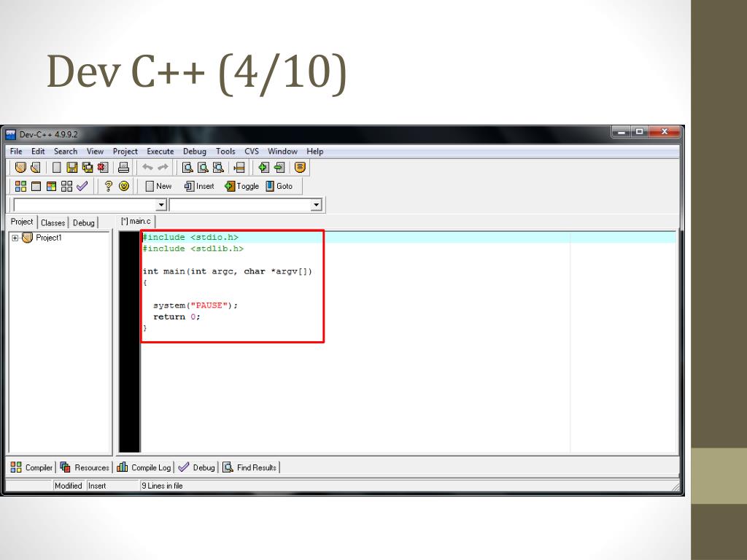Expand the Project1 tree node
Screen dimensions: 747x560
(x=15, y=238)
